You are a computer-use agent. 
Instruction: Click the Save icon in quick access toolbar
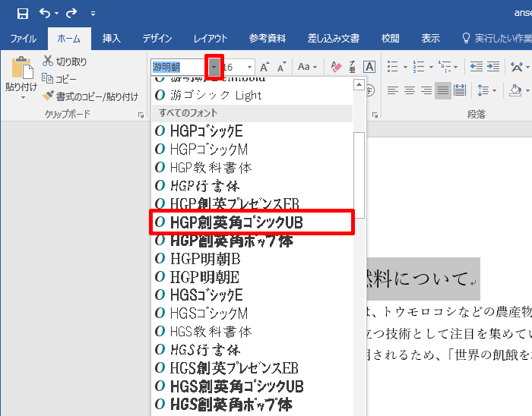pyautogui.click(x=22, y=14)
